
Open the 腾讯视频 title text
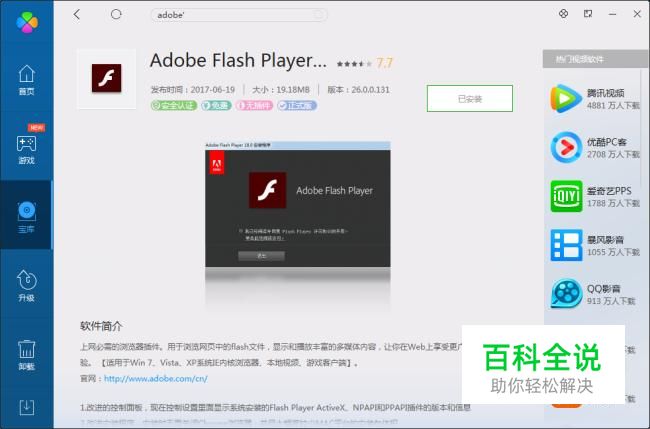605,93
